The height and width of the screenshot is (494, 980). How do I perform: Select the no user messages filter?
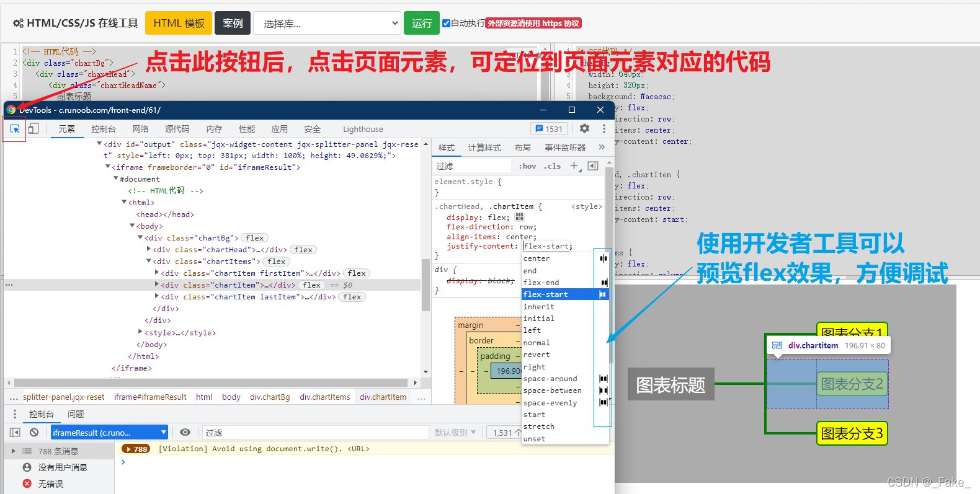[x=55, y=467]
